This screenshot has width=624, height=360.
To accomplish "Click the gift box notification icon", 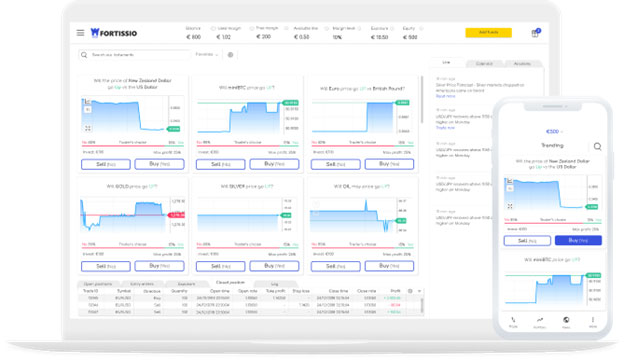I will 535,33.
